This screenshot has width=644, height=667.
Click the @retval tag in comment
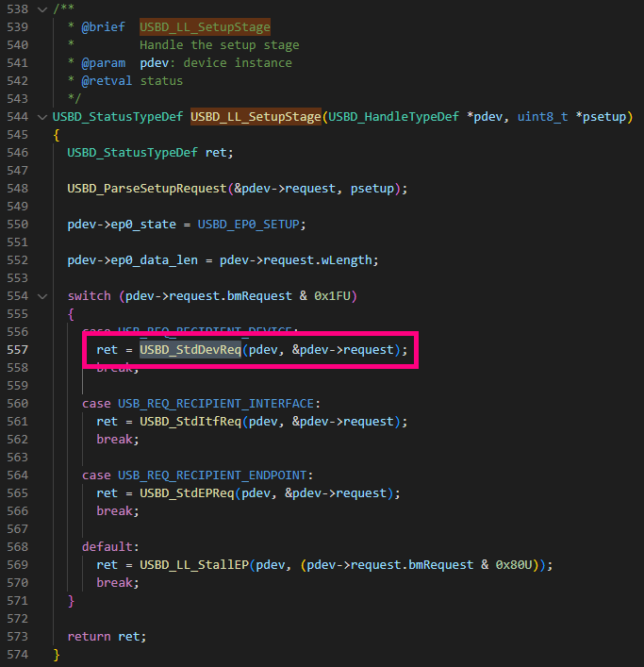tap(107, 81)
